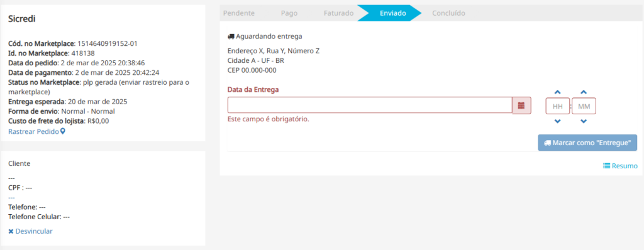Click the list icon beside Resumo
This screenshot has height=250, width=644.
coord(606,166)
